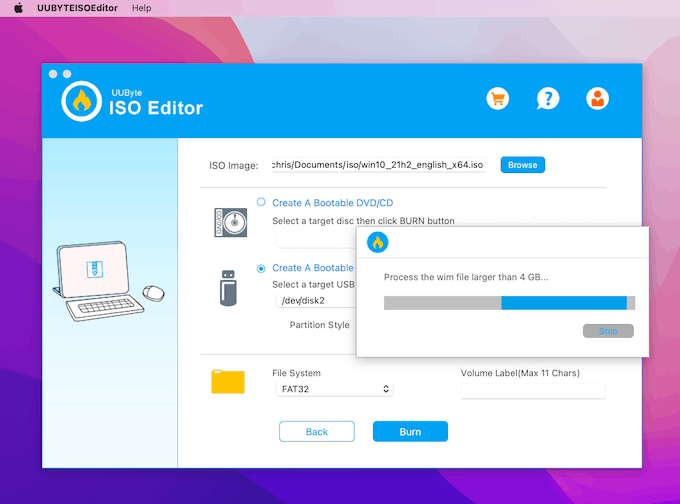Open the help question mark icon
This screenshot has width=680, height=504.
pyautogui.click(x=548, y=99)
